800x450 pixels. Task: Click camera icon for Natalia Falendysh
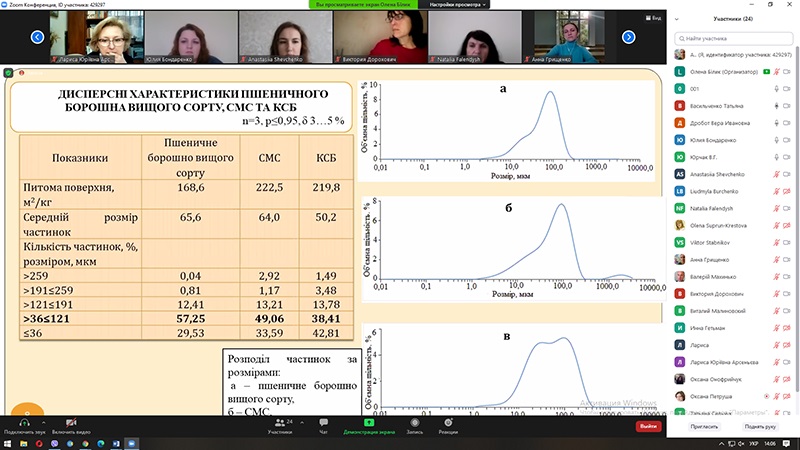tap(787, 209)
